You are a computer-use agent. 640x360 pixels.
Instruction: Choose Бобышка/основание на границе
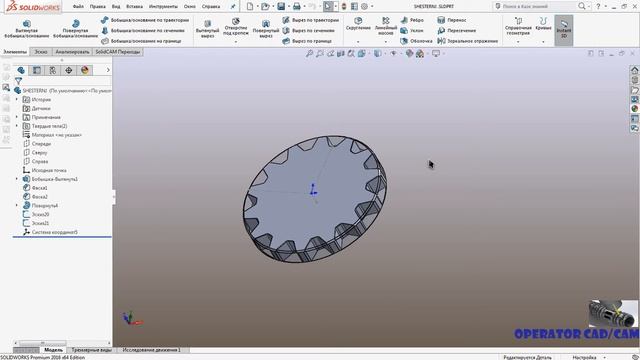click(141, 41)
